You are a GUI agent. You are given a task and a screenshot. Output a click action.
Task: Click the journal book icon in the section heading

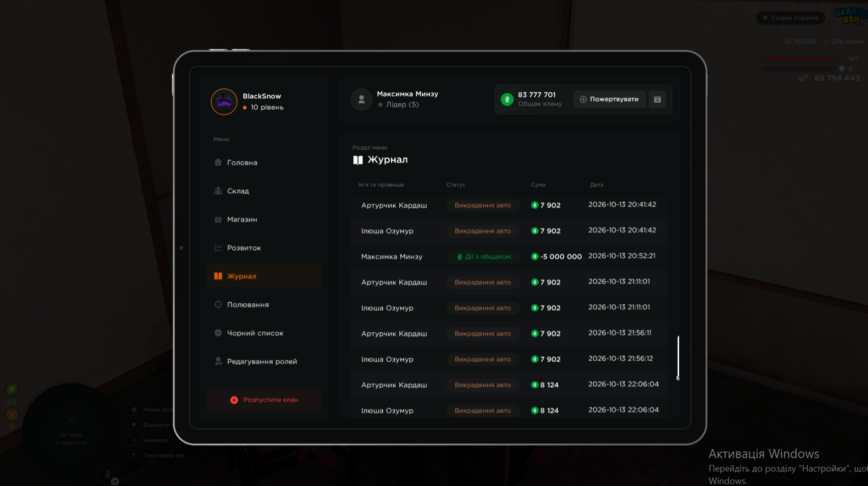[358, 160]
